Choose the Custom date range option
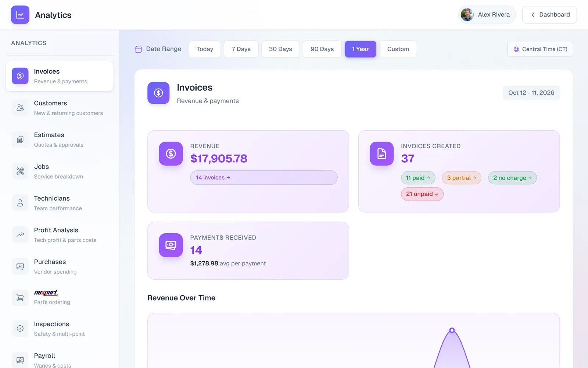The height and width of the screenshot is (368, 588). [x=398, y=49]
